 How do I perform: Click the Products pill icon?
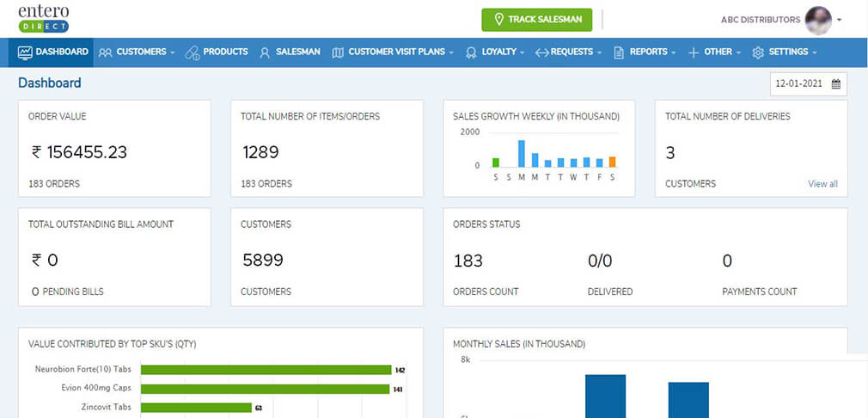coord(193,52)
